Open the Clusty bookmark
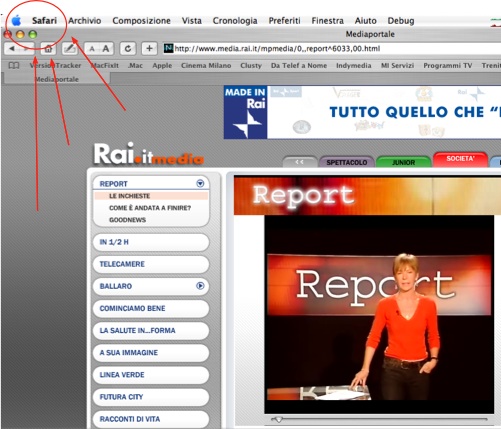Viewport: 501px width, 429px height. pos(251,65)
